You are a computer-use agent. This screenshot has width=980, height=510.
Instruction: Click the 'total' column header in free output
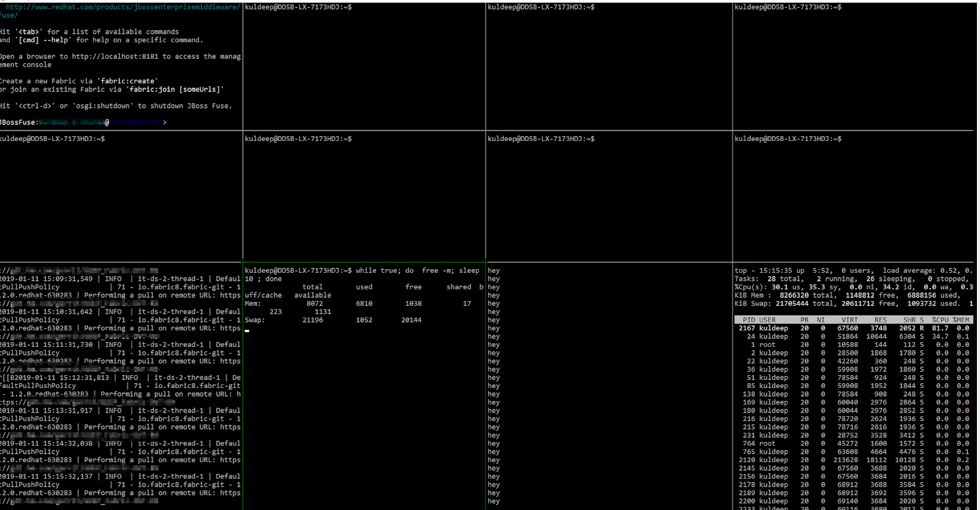click(x=312, y=287)
